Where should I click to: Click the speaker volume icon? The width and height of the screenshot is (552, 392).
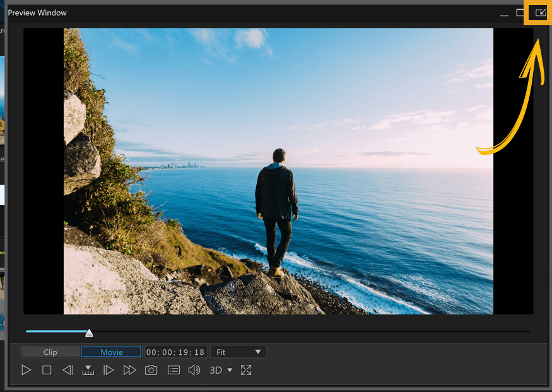[x=194, y=370]
